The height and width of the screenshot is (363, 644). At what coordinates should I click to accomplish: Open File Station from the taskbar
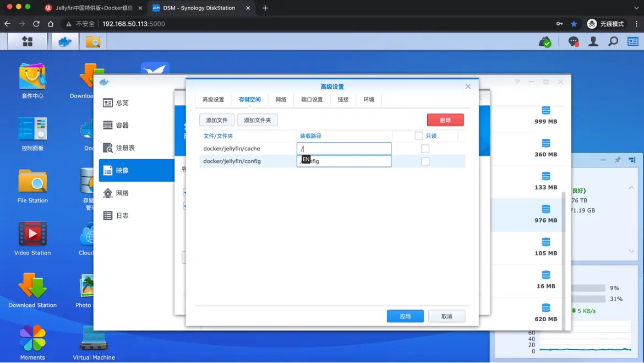(x=92, y=41)
